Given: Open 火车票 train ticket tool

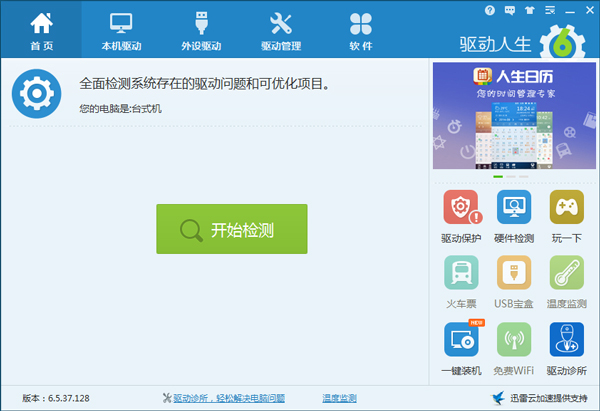Looking at the screenshot, I should [461, 281].
